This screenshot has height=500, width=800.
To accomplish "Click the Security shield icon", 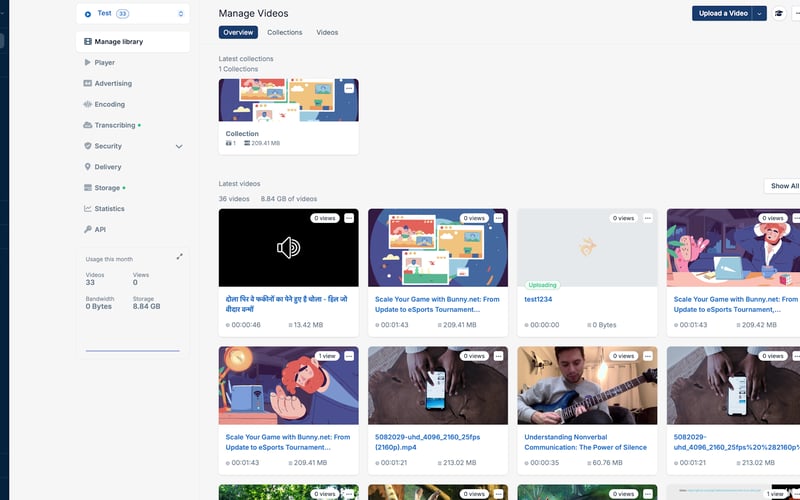I will tap(88, 146).
